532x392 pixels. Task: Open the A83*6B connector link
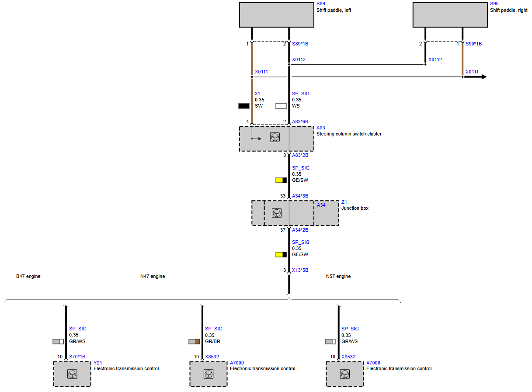click(300, 121)
